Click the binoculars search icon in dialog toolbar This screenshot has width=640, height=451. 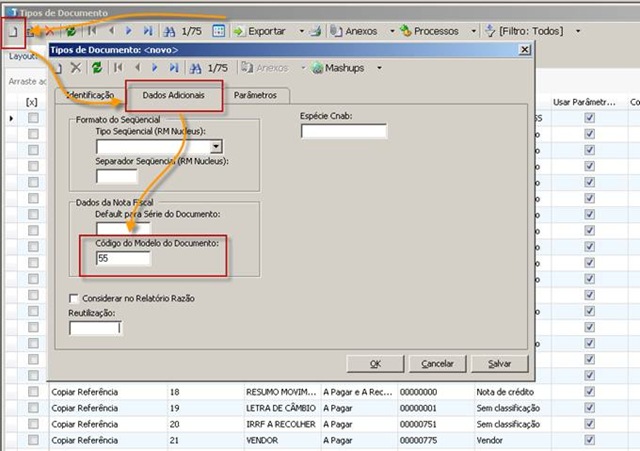pos(196,68)
